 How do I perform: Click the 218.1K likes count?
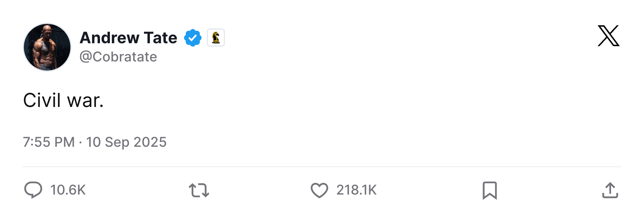click(x=356, y=190)
